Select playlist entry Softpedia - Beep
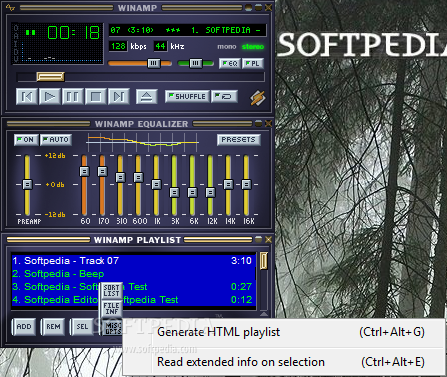447x377 pixels. click(x=134, y=274)
